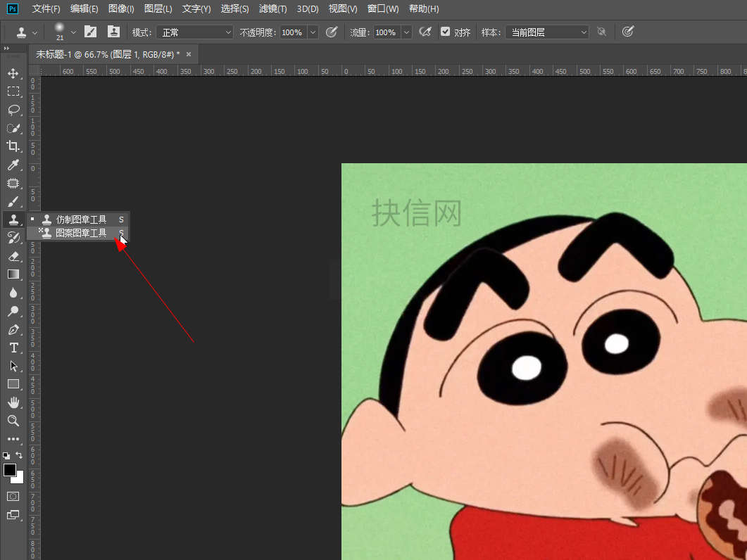747x560 pixels.
Task: Expand the toolbar double-arrow toggle
Action: click(6, 48)
